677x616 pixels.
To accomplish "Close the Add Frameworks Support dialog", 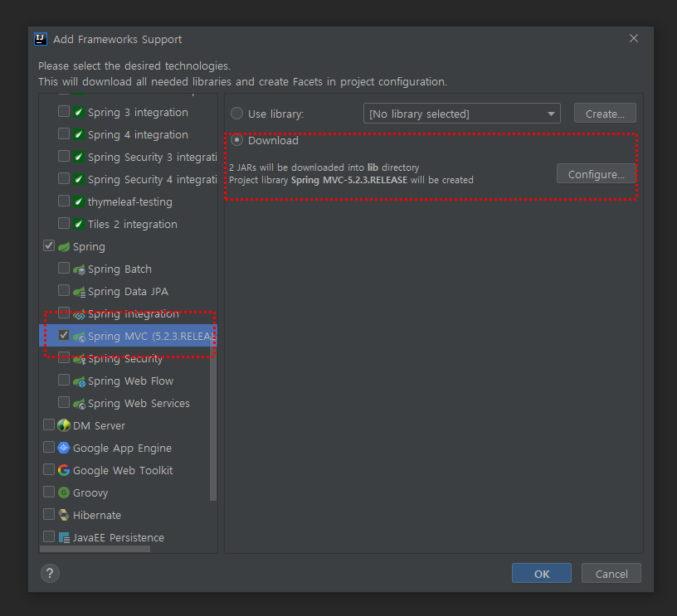I will [633, 38].
